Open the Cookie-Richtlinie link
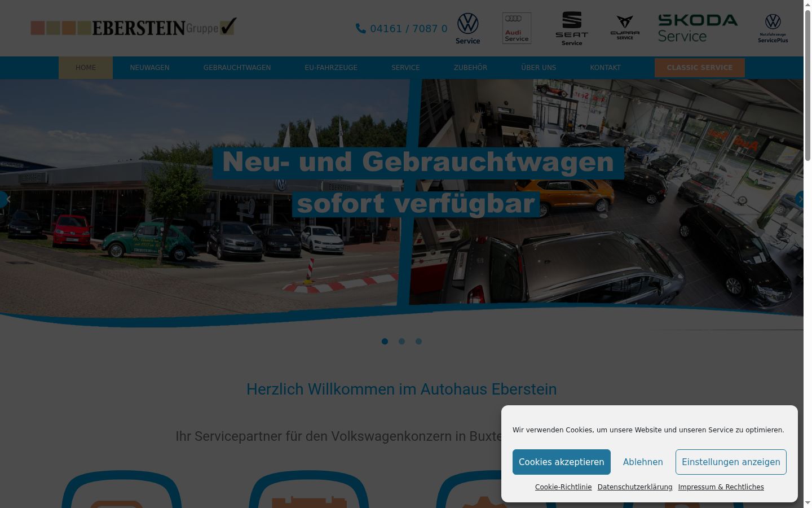Image resolution: width=812 pixels, height=508 pixels. (563, 487)
